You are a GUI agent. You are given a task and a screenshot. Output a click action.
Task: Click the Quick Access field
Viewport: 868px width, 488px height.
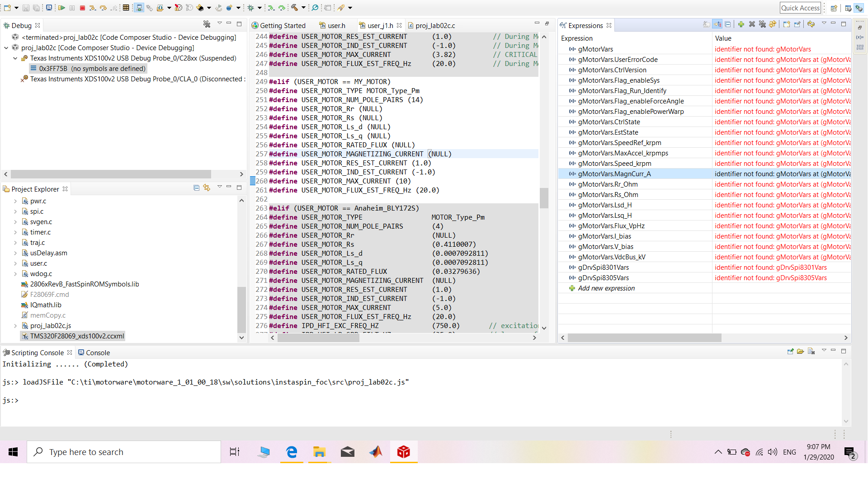(800, 8)
